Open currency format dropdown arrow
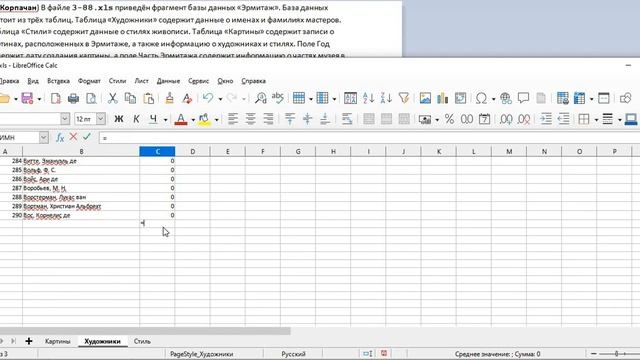 (437, 120)
